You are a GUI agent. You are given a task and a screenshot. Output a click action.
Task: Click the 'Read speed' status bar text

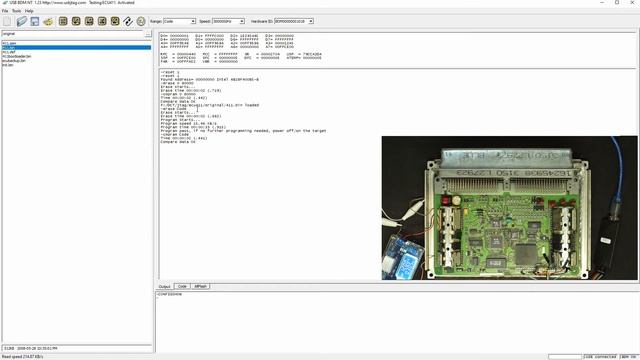click(x=22, y=357)
